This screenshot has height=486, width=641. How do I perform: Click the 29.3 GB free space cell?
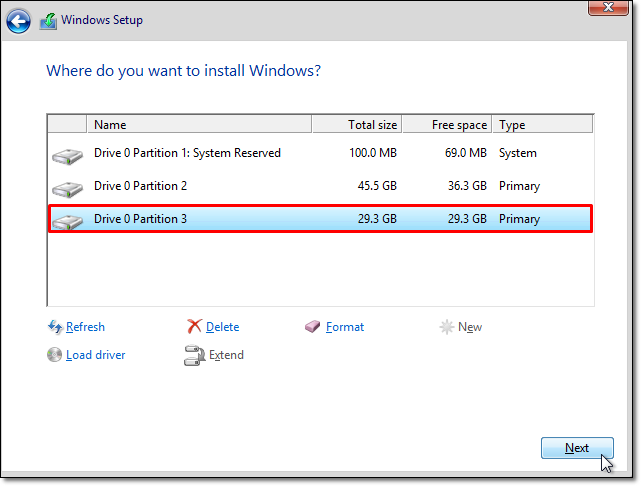(467, 219)
